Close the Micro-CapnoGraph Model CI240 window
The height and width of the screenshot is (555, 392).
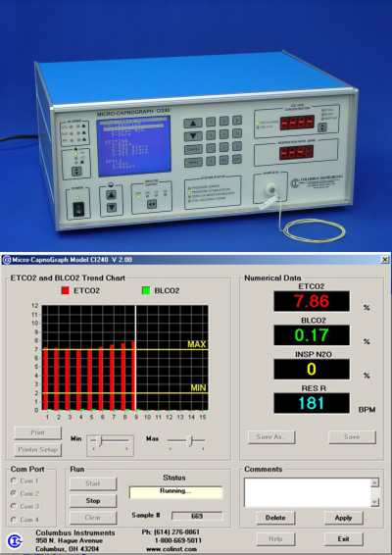point(385,260)
